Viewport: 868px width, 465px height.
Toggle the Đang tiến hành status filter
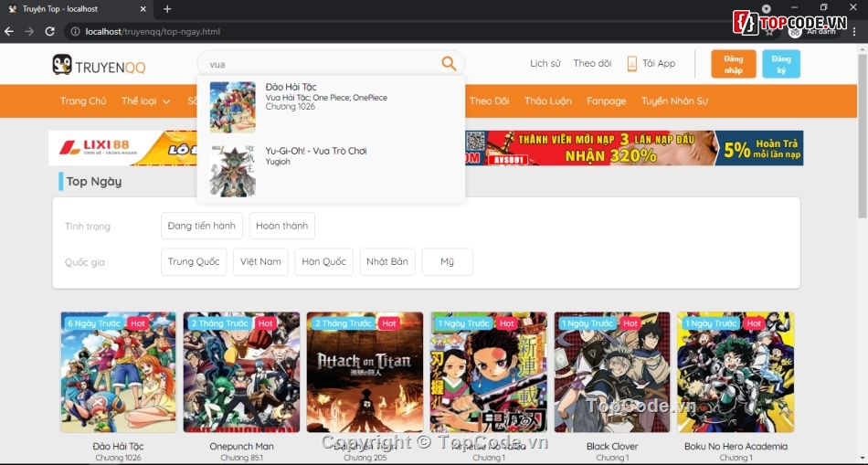pos(201,226)
